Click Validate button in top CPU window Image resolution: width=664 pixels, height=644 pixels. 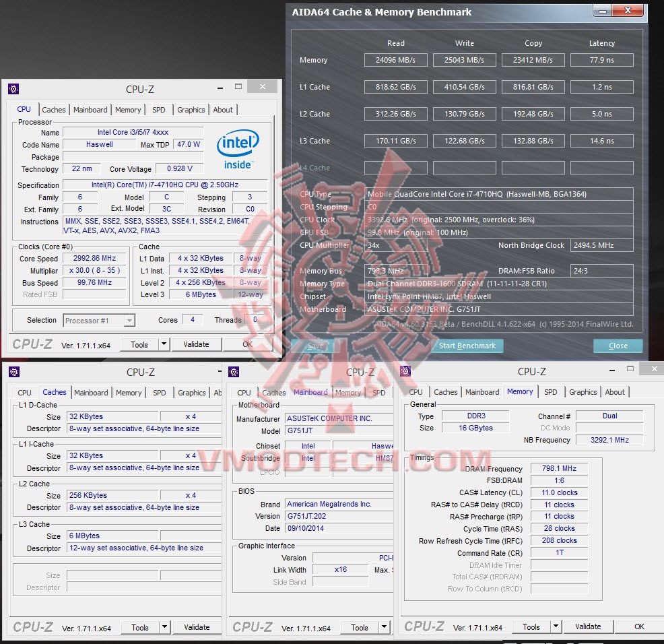pos(196,344)
